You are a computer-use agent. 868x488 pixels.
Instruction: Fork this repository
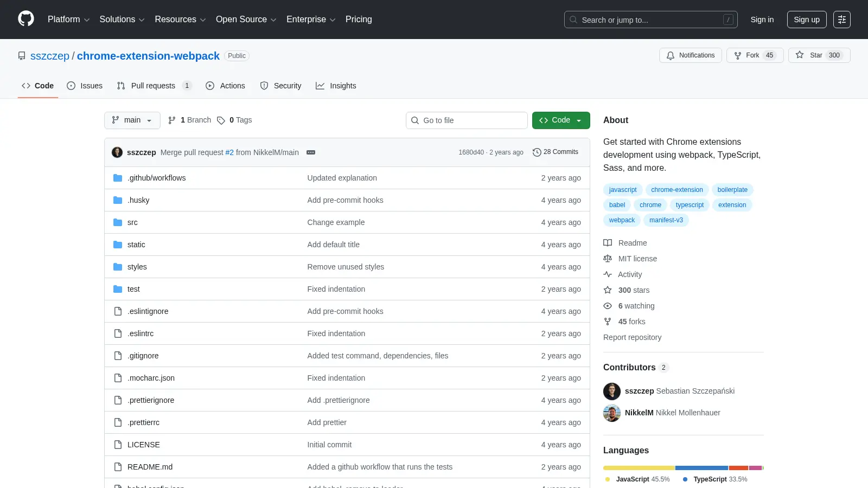(x=755, y=55)
